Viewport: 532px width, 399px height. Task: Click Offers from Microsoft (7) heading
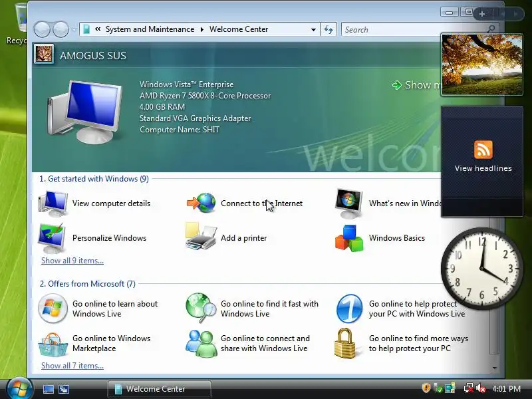tap(88, 284)
